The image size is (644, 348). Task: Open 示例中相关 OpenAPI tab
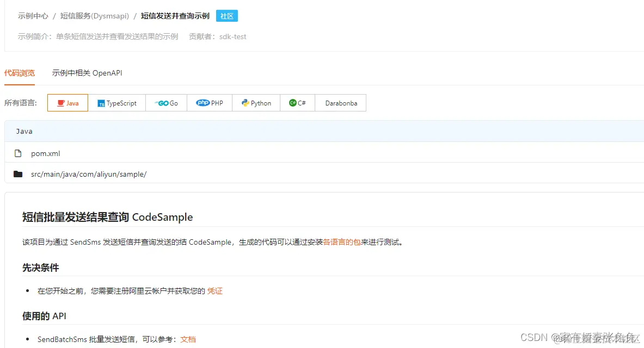pos(87,73)
